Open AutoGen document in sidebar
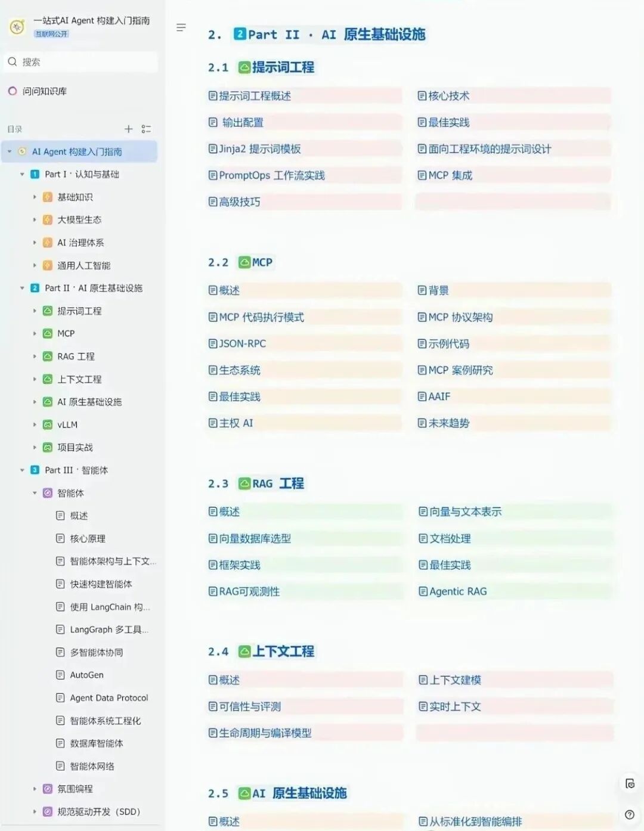 [x=86, y=675]
